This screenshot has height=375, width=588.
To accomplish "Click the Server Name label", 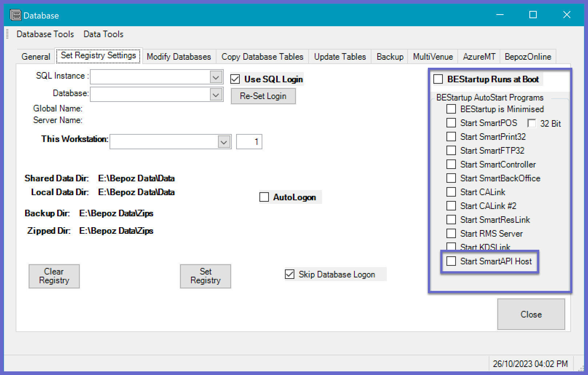I will [57, 120].
